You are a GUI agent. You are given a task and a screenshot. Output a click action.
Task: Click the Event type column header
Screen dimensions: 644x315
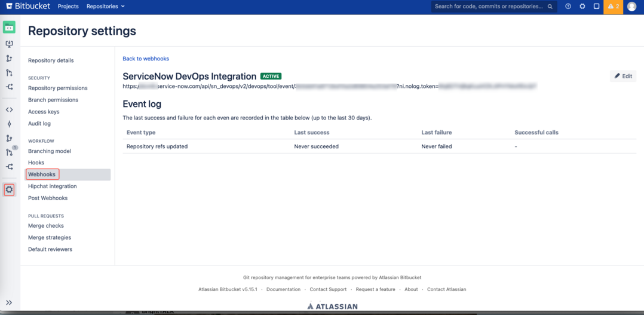point(141,132)
